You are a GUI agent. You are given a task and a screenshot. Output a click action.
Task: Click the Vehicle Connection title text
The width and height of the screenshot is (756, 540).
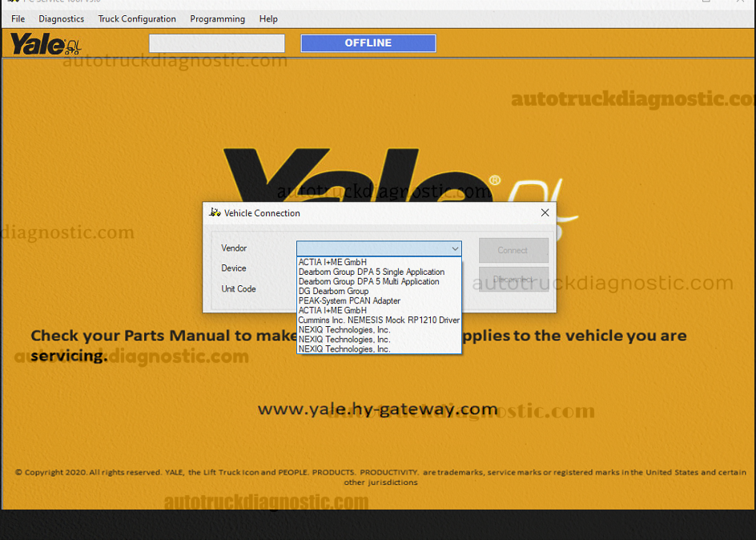pos(262,213)
